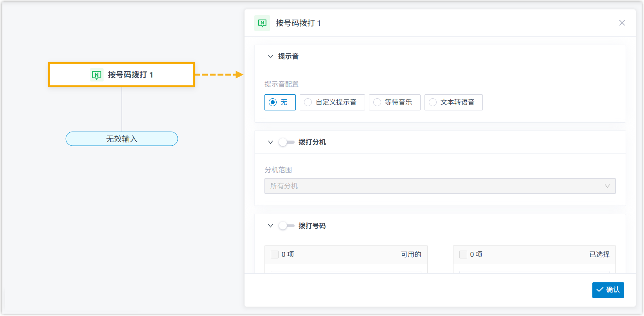Image resolution: width=644 pixels, height=316 pixels.
Task: Collapse the 拨打号码 section chevron
Action: tap(270, 226)
